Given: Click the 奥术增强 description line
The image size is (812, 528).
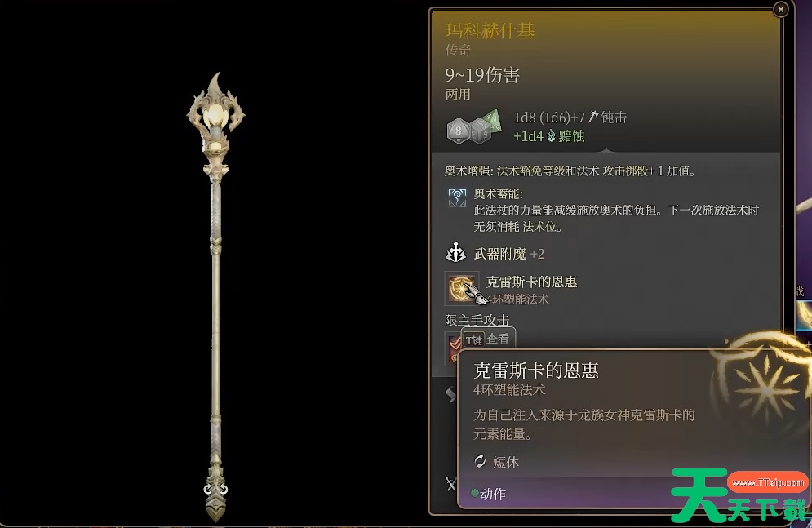Looking at the screenshot, I should [570, 171].
